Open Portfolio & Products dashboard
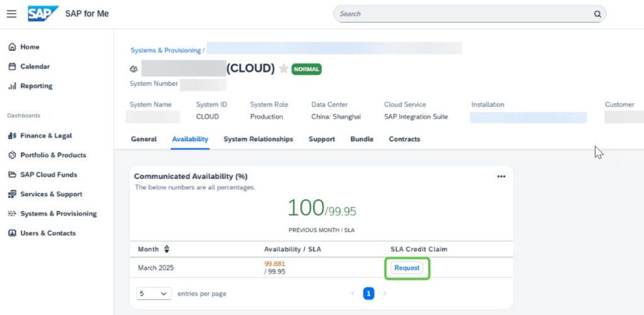The height and width of the screenshot is (315, 644). [53, 155]
